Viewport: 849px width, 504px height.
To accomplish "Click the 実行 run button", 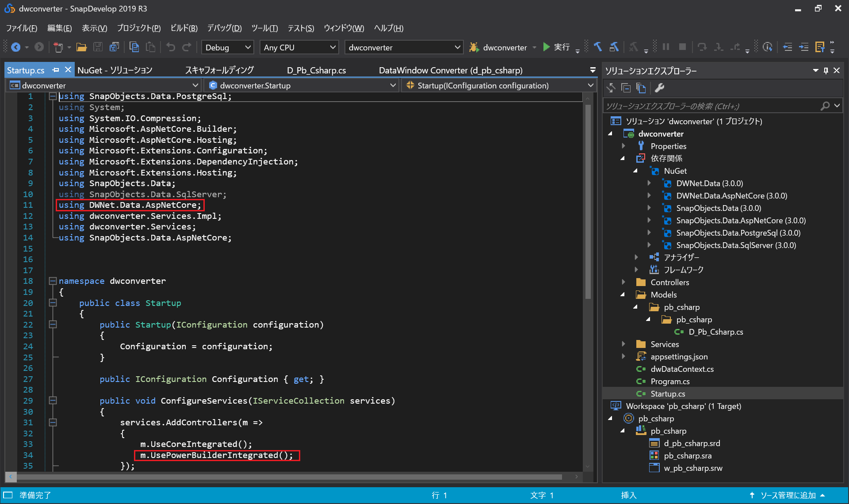I will coord(557,47).
